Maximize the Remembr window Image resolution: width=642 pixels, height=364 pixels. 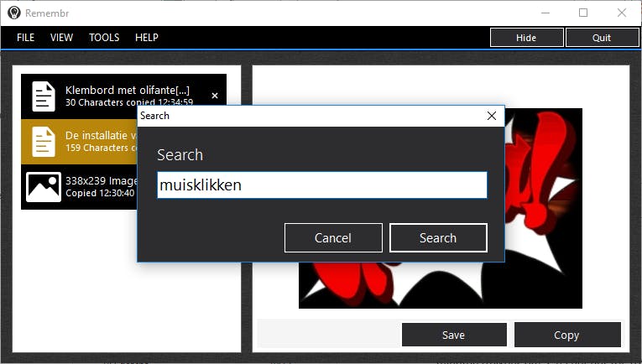coord(583,13)
